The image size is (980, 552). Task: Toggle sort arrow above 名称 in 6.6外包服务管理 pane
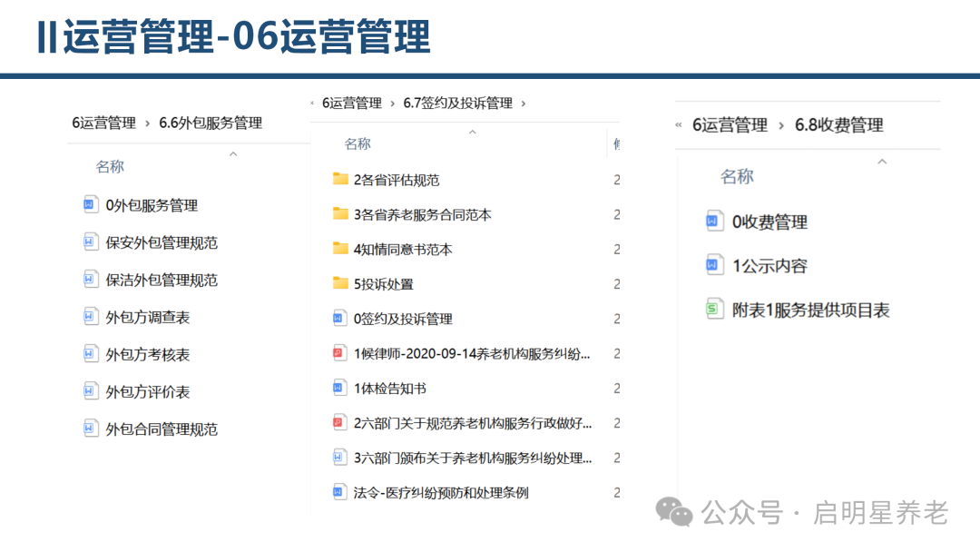[233, 153]
